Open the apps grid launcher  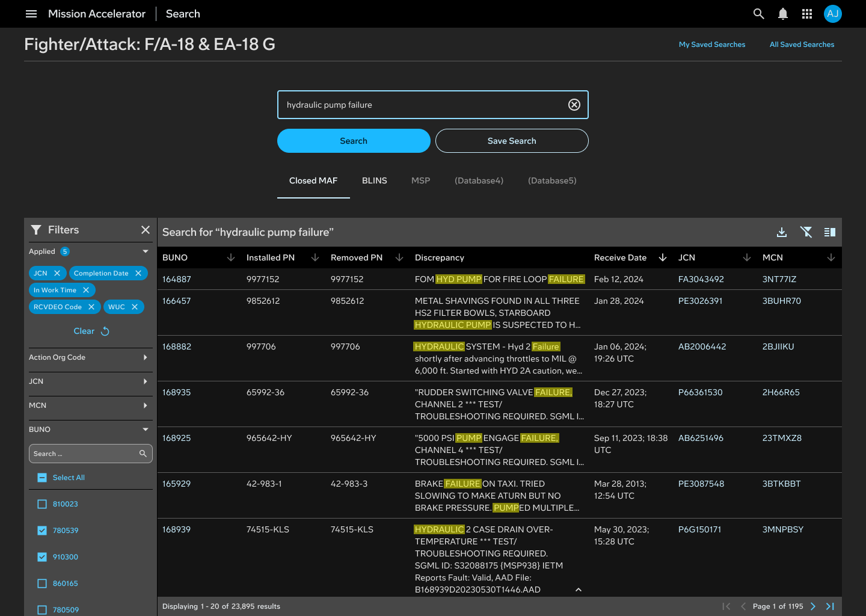coord(807,14)
